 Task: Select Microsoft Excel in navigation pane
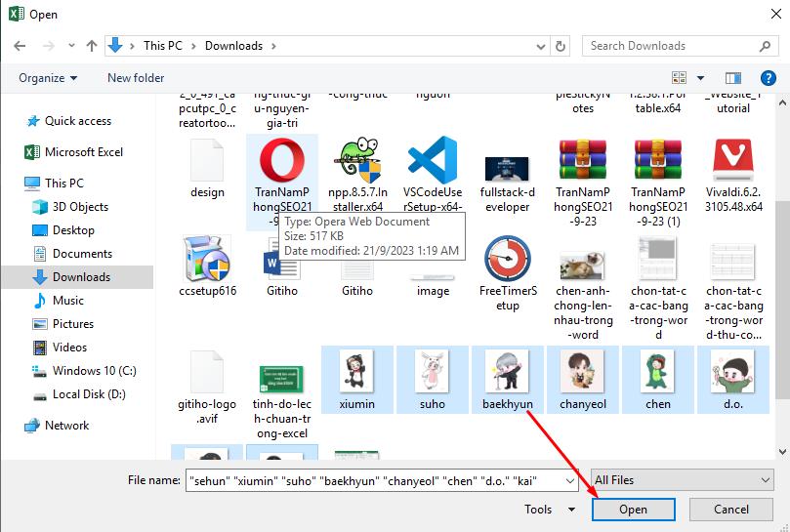pos(74,152)
